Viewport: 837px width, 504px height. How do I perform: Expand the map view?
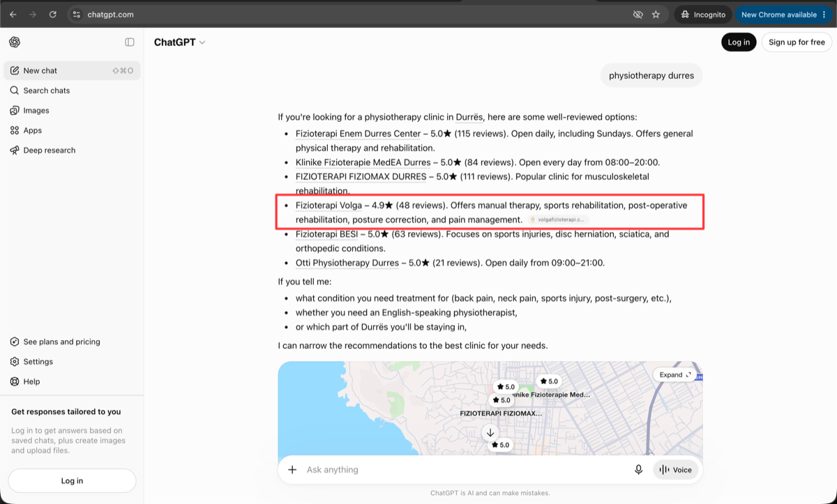point(675,374)
